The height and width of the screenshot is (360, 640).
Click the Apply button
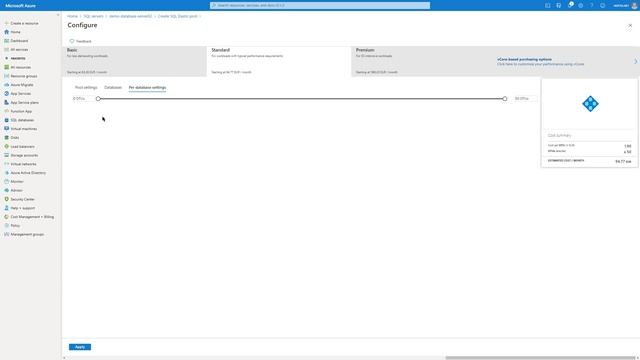coord(80,347)
